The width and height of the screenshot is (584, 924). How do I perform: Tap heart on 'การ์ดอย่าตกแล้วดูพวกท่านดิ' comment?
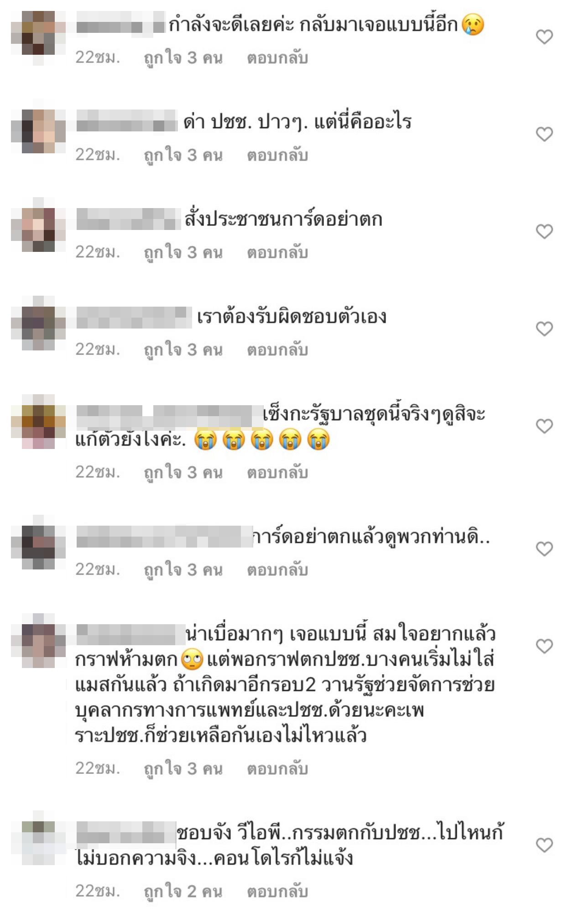pos(544,548)
